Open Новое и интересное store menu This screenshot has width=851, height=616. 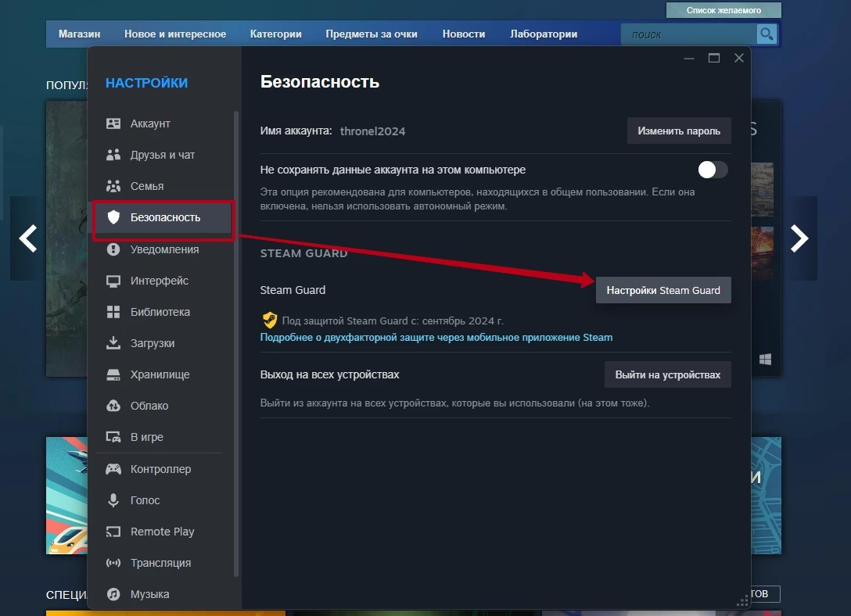(174, 34)
